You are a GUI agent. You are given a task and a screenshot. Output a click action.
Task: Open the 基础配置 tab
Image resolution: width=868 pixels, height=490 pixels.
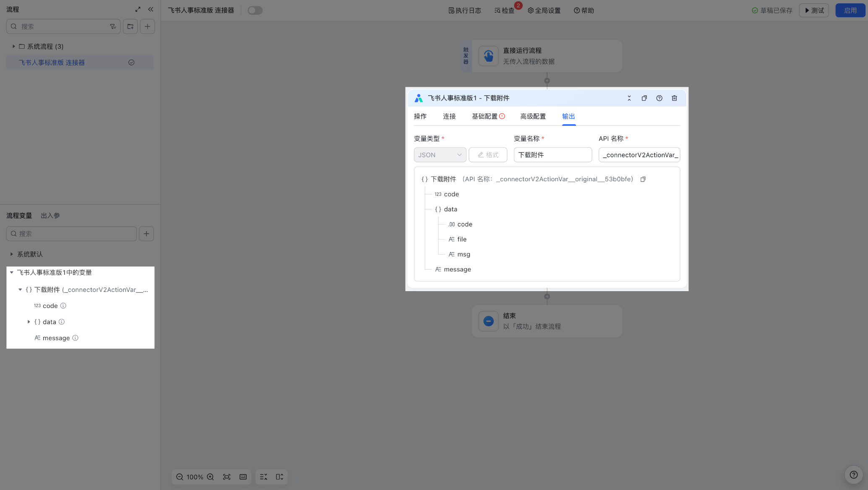pyautogui.click(x=488, y=116)
